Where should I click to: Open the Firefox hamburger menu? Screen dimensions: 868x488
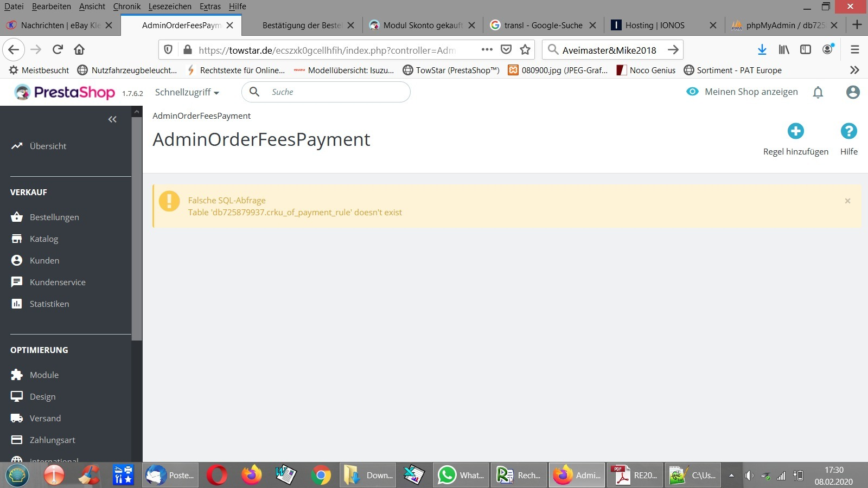pos(855,50)
